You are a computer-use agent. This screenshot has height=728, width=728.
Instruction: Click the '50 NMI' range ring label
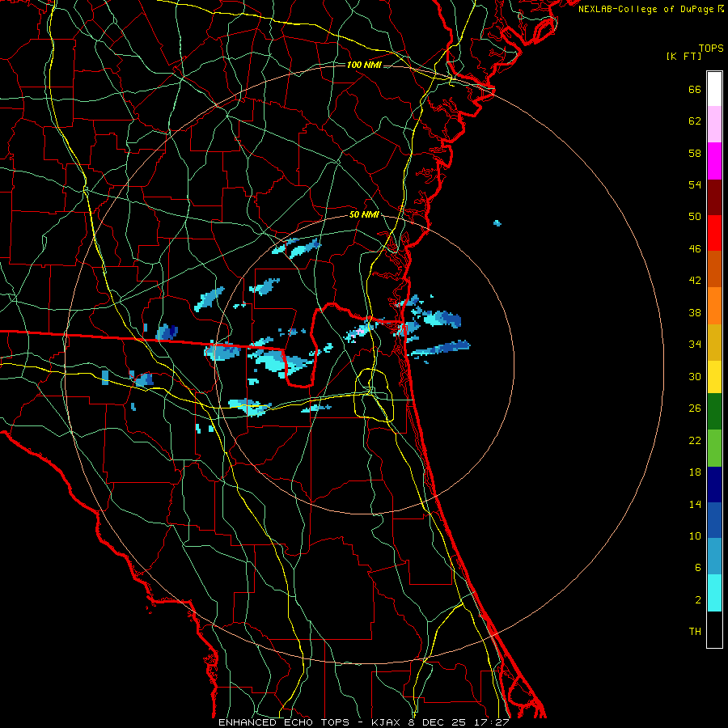[x=364, y=215]
